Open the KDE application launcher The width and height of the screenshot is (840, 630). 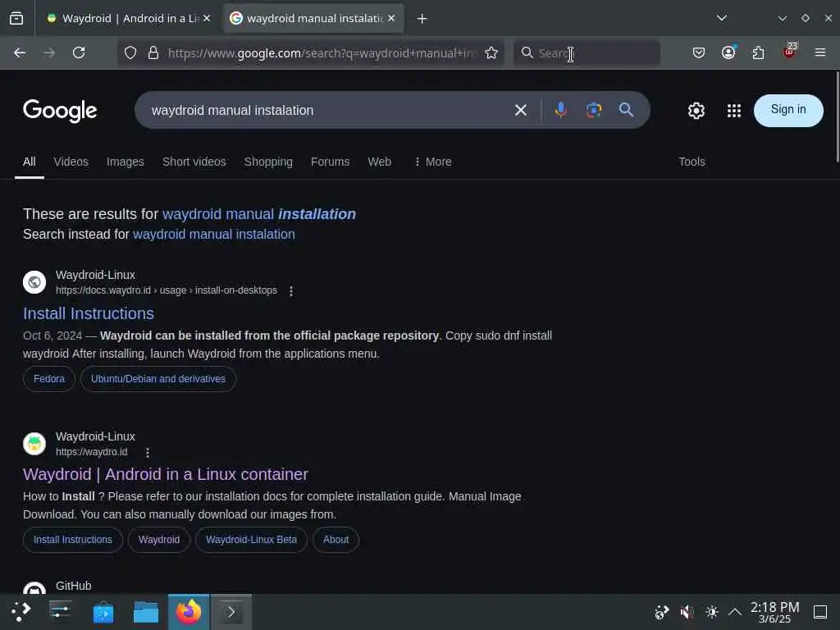[x=21, y=612]
